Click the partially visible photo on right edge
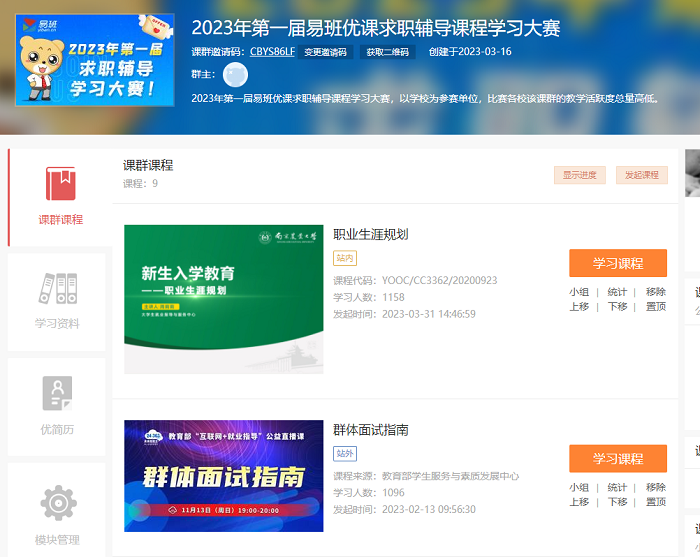Screen dimensions: 700x557 click(x=692, y=173)
